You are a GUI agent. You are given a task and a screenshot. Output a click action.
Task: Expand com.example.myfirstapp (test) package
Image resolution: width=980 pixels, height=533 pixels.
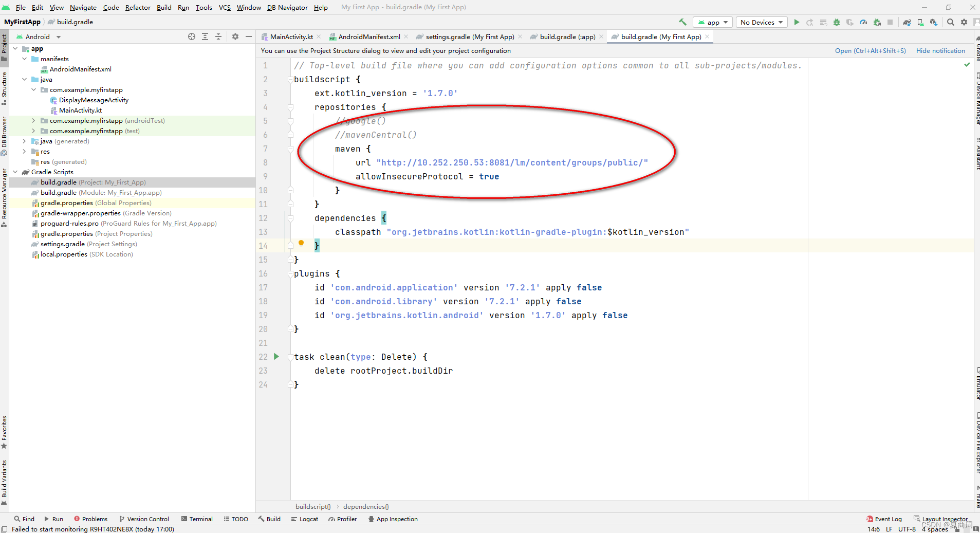click(x=34, y=131)
